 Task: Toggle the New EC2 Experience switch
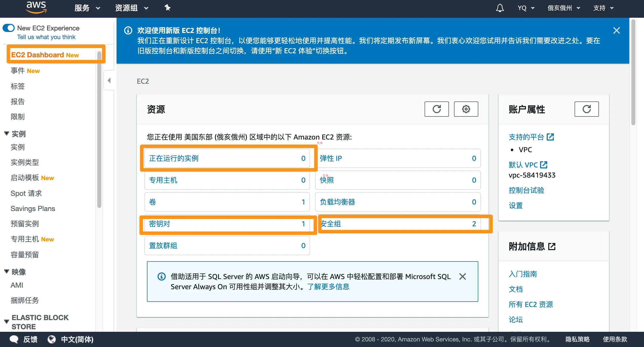click(x=9, y=28)
